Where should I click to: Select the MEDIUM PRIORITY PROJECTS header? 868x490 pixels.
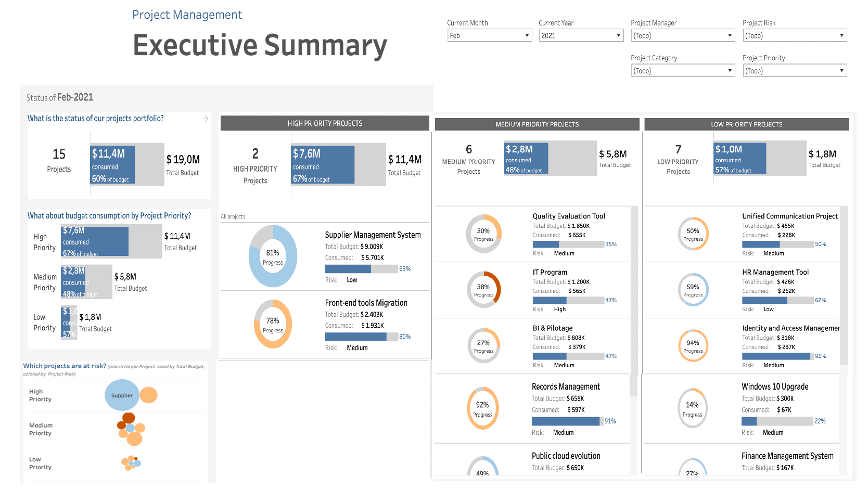(x=537, y=124)
